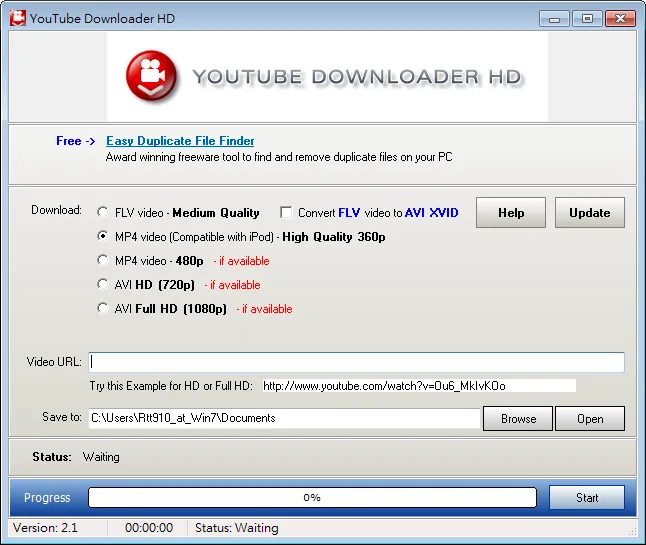Screen dimensions: 646x545
Task: Click the example YouTube URL field
Action: [419, 386]
